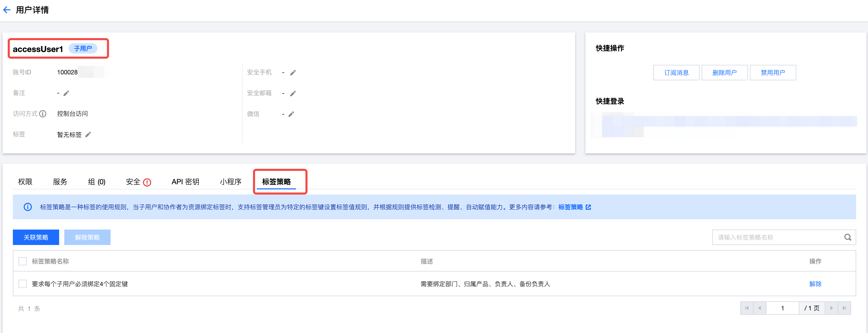The height and width of the screenshot is (333, 868).
Task: Click the 关联策略 button
Action: point(36,237)
